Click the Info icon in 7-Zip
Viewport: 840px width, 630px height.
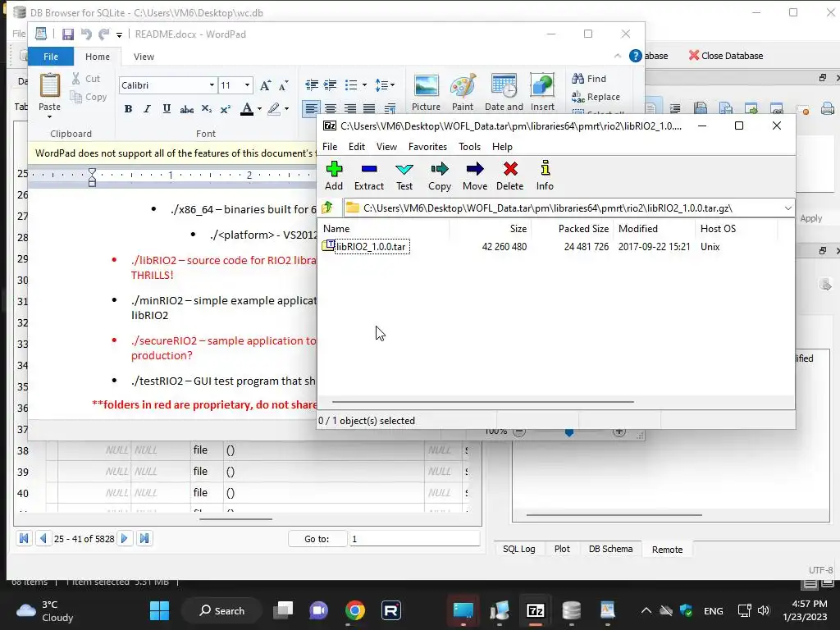click(x=545, y=176)
